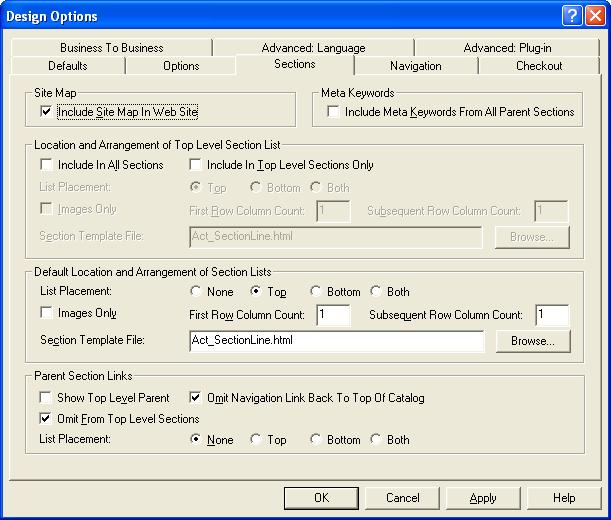The height and width of the screenshot is (520, 611).
Task: Check Include In Top Level Sections Only
Action: [197, 165]
